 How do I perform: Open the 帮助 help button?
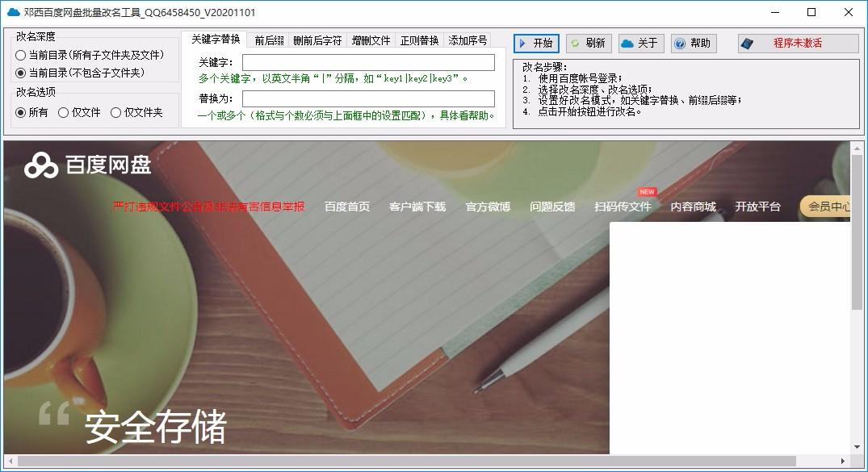[693, 44]
